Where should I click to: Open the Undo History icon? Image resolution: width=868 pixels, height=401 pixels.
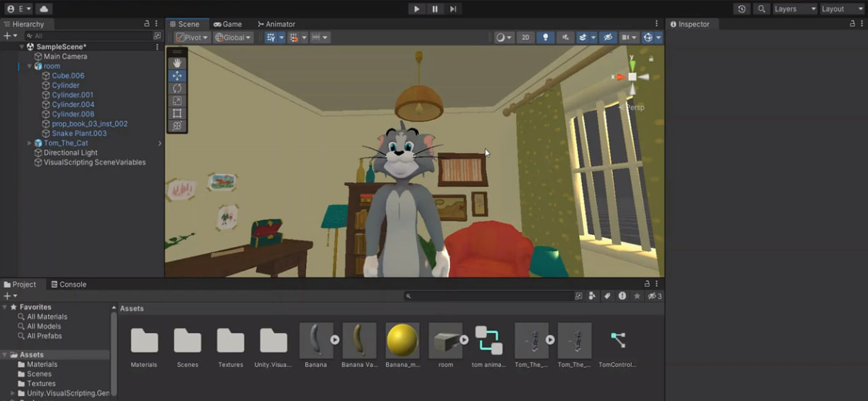point(742,9)
